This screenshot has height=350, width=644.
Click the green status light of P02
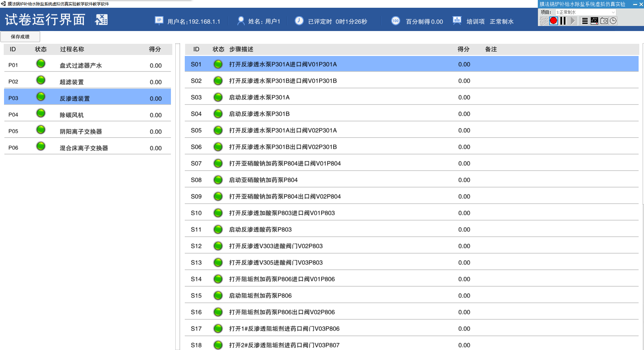41,80
